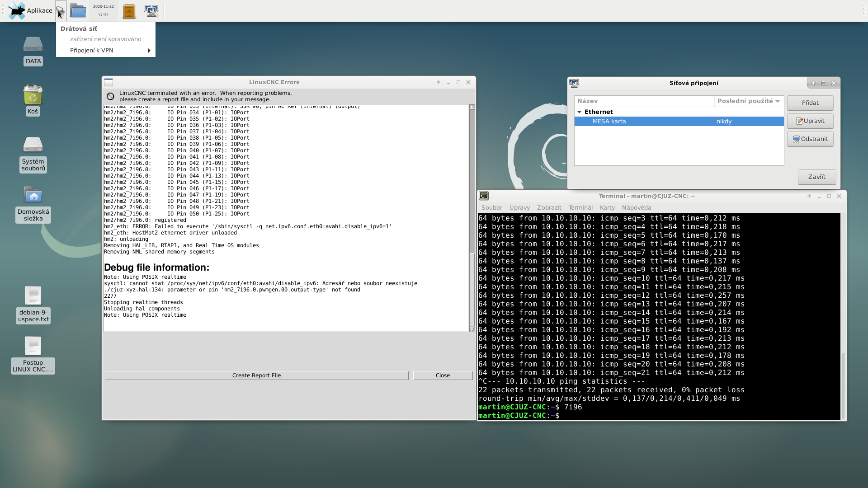Image resolution: width=868 pixels, height=488 pixels.
Task: Open the Karty menu in Terminal
Action: [x=607, y=208]
